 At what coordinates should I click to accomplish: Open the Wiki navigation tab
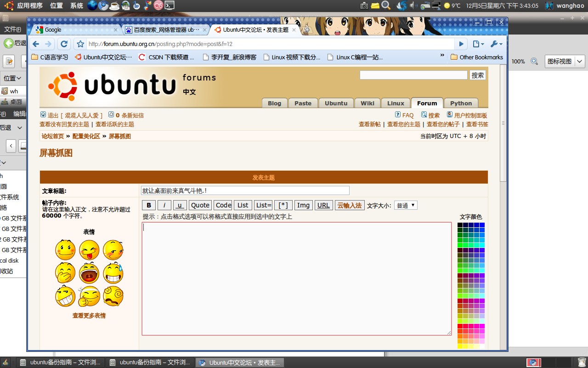pyautogui.click(x=367, y=103)
